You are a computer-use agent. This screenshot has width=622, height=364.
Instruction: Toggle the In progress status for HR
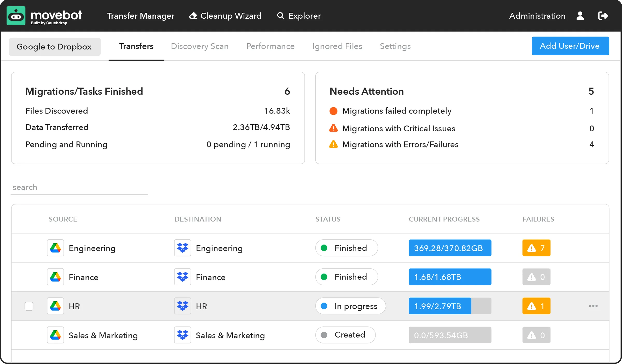click(350, 306)
